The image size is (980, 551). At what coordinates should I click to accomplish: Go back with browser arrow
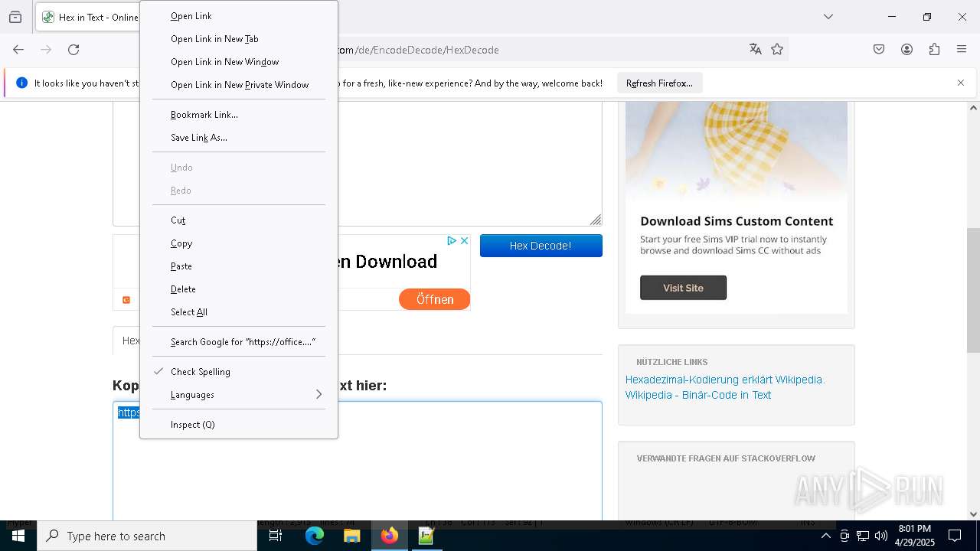(18, 50)
